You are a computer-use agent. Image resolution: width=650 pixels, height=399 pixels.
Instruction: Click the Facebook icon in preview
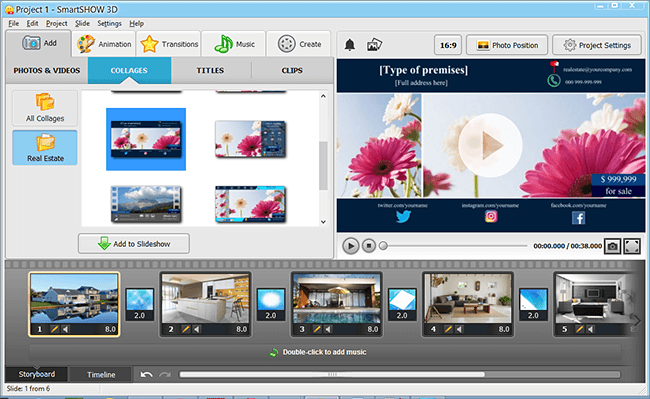point(578,218)
